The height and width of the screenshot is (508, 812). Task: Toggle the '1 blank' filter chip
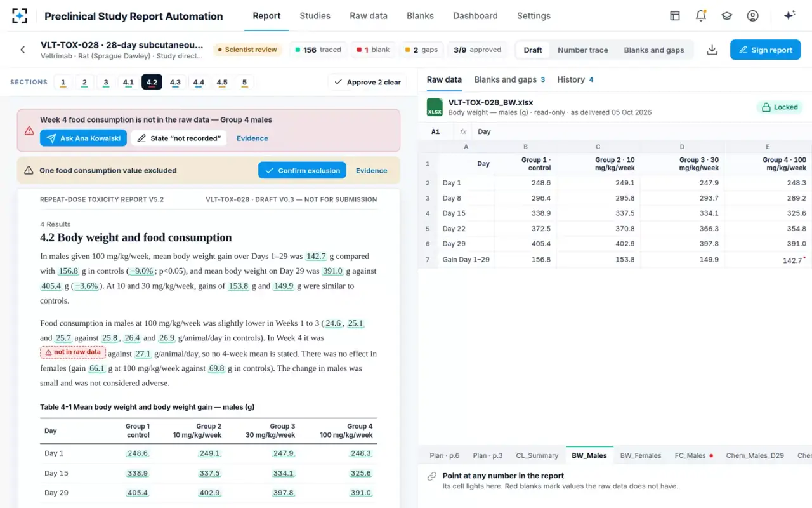[x=373, y=50]
